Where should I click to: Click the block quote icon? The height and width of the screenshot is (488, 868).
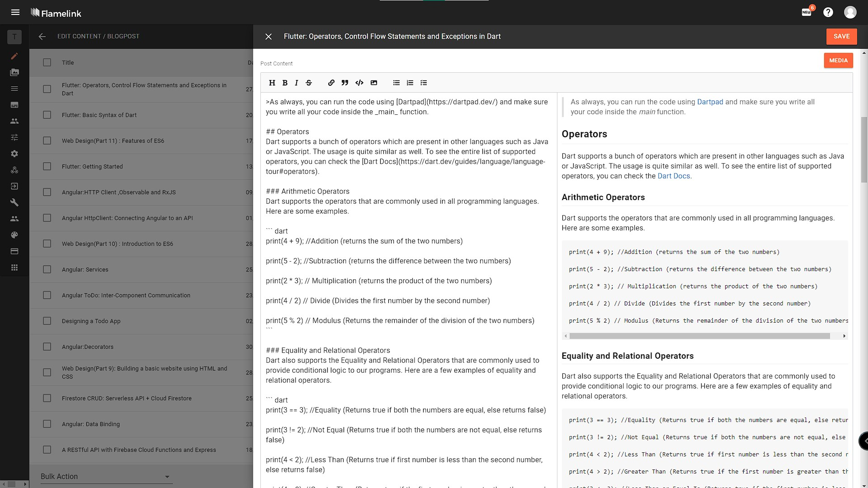click(344, 83)
